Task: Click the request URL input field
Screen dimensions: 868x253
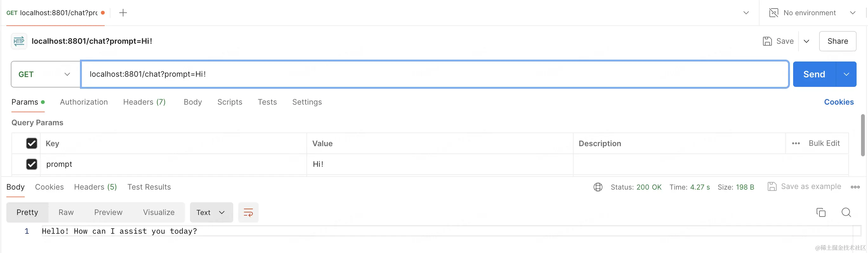Action: point(435,74)
